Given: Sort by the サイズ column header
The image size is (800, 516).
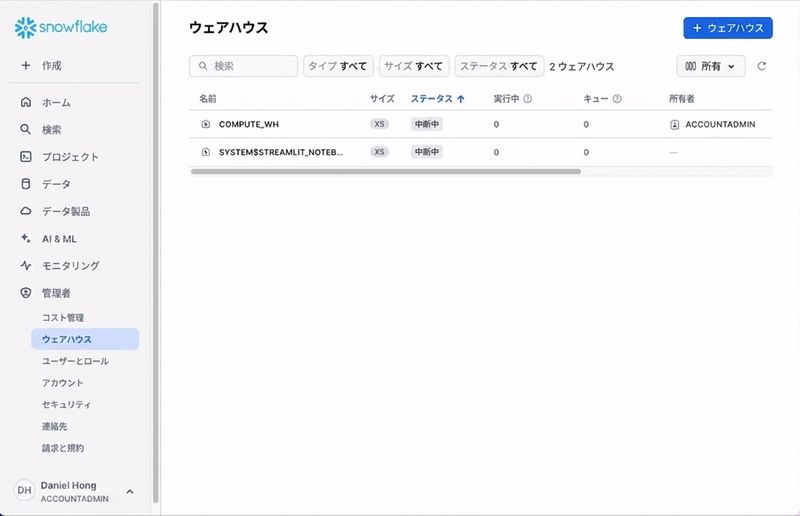Looking at the screenshot, I should 382,99.
